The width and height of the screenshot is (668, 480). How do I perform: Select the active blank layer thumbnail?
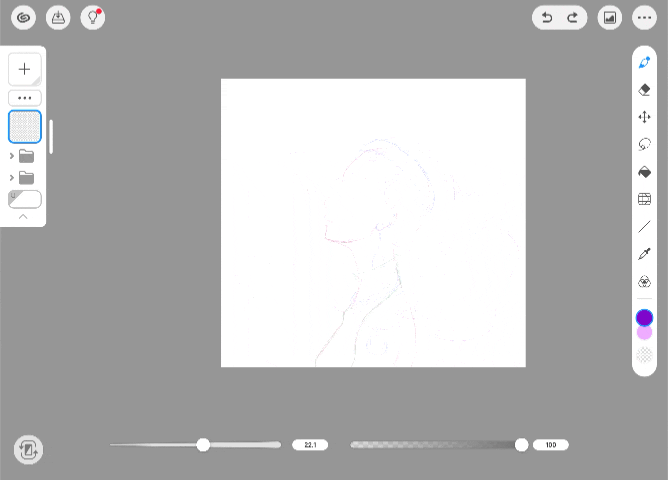(x=25, y=126)
